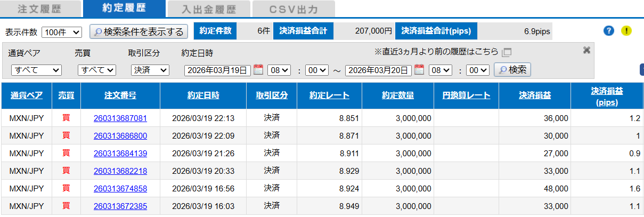Click the yellow exclamation notice icon
This screenshot has width=644, height=217.
tap(626, 31)
